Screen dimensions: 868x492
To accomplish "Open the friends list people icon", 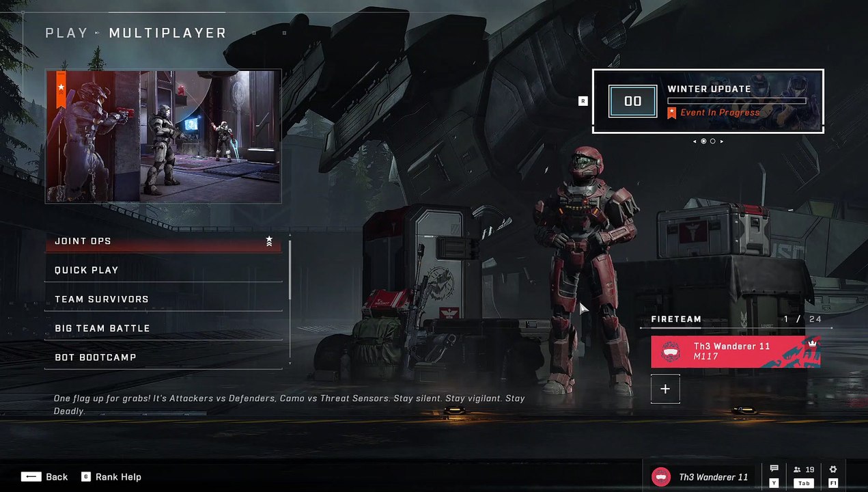I will click(x=798, y=469).
